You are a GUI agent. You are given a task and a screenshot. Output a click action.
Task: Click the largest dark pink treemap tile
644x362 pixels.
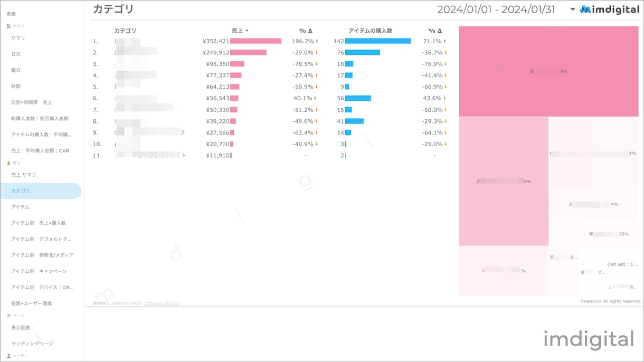549,71
